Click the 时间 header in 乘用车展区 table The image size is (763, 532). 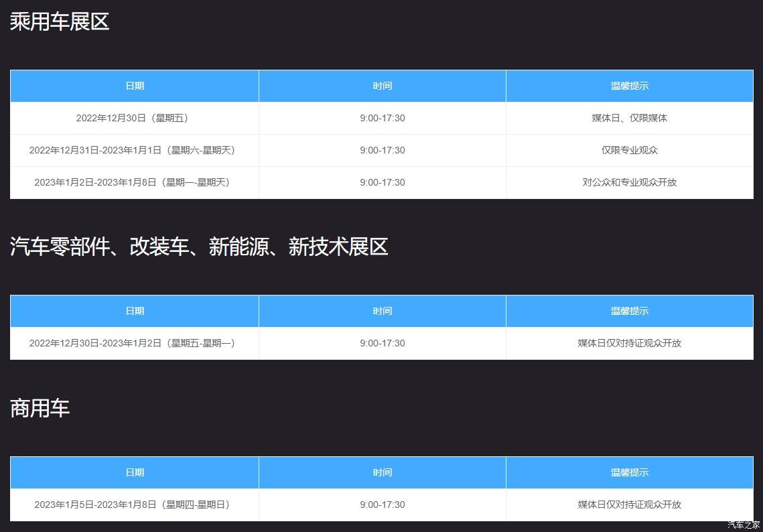[383, 86]
